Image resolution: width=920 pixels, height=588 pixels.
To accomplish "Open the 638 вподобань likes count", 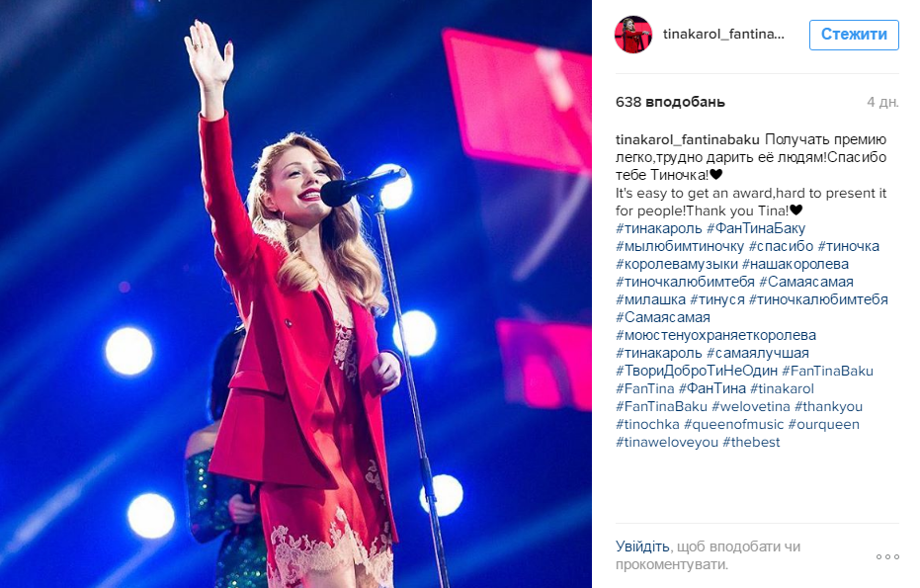I will point(670,102).
